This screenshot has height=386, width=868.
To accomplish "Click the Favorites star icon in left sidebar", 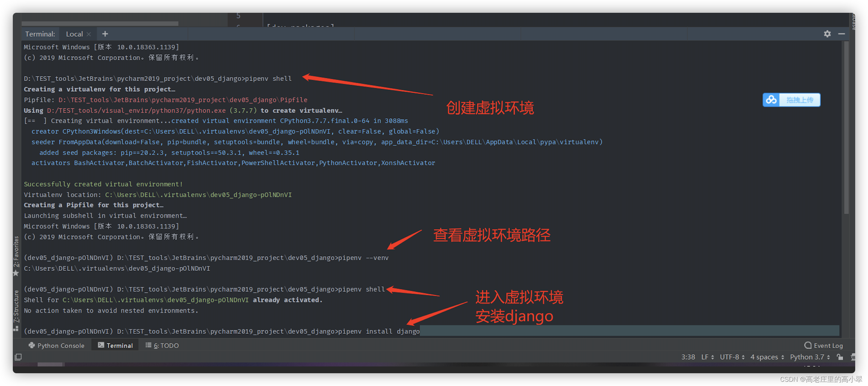I will (16, 272).
